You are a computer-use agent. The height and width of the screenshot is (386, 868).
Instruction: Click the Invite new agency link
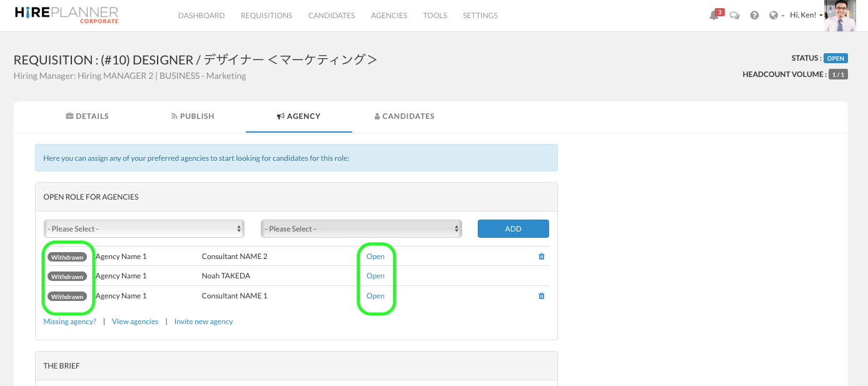click(x=203, y=322)
